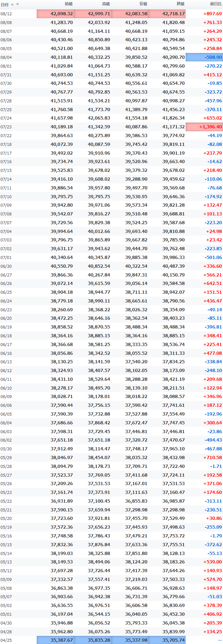Select the 07/30 date cell
This screenshot has width=223, height=644.
pos(6,84)
